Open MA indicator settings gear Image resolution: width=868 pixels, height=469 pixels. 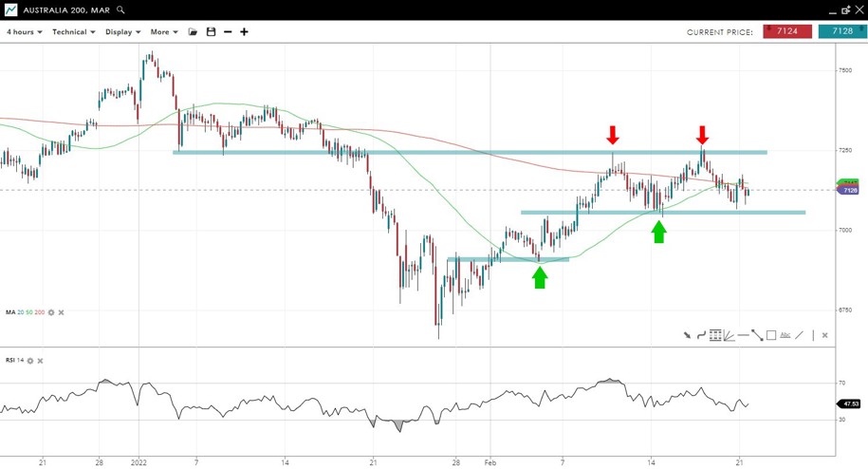[51, 312]
